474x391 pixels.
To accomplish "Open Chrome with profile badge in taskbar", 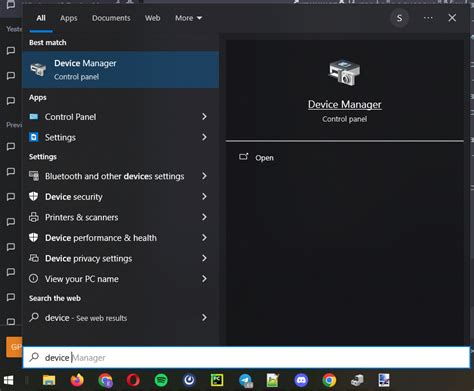I will (105, 380).
